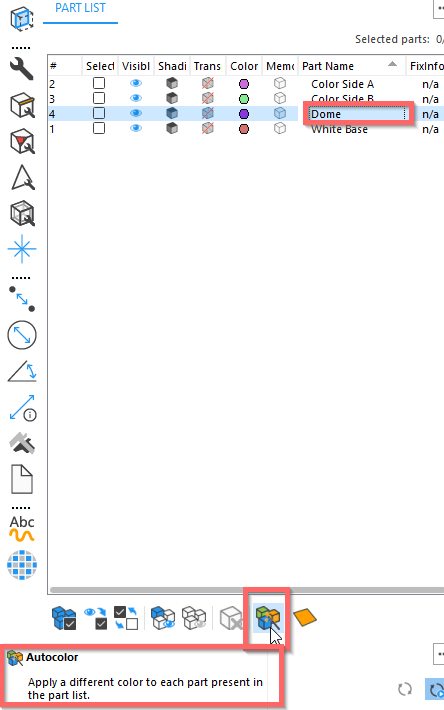
Task: Click the purple color swatch for Dome
Action: [x=244, y=114]
